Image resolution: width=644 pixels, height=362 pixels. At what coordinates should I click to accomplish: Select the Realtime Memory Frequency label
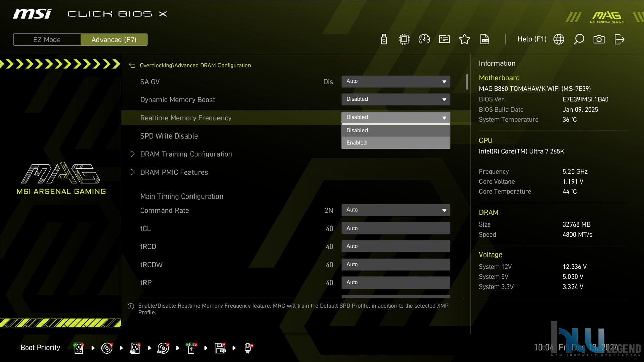(x=186, y=118)
